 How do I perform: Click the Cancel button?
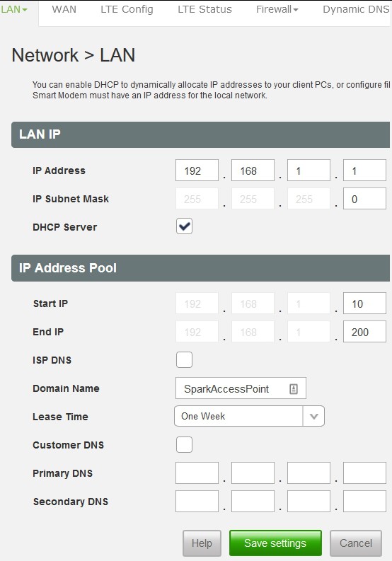click(x=356, y=543)
